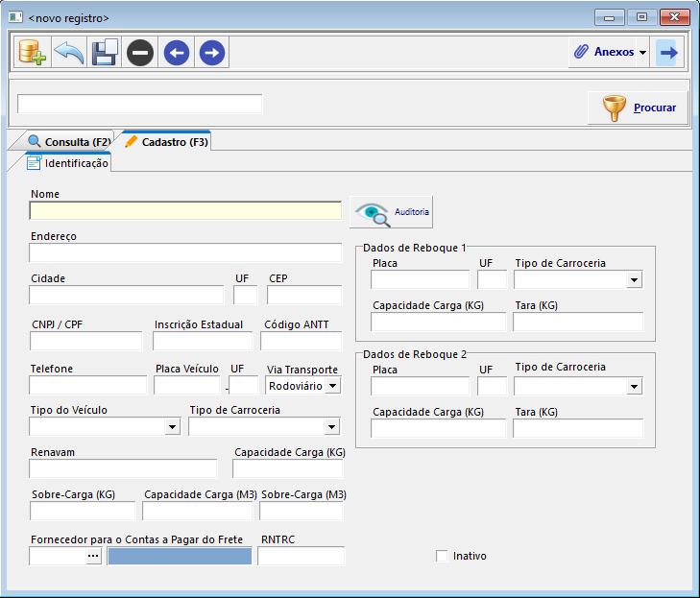
Task: Click Placa field in Reboque 1
Action: click(x=421, y=280)
